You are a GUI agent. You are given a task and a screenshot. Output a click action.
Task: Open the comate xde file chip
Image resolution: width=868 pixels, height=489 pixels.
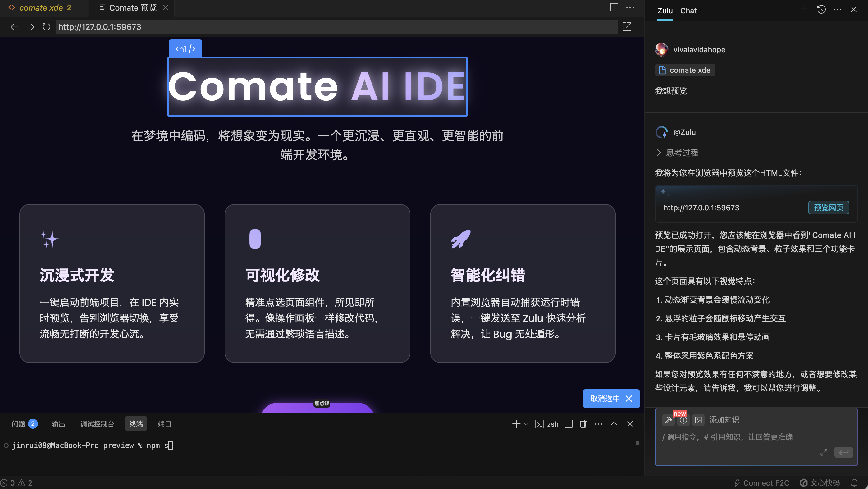point(685,70)
